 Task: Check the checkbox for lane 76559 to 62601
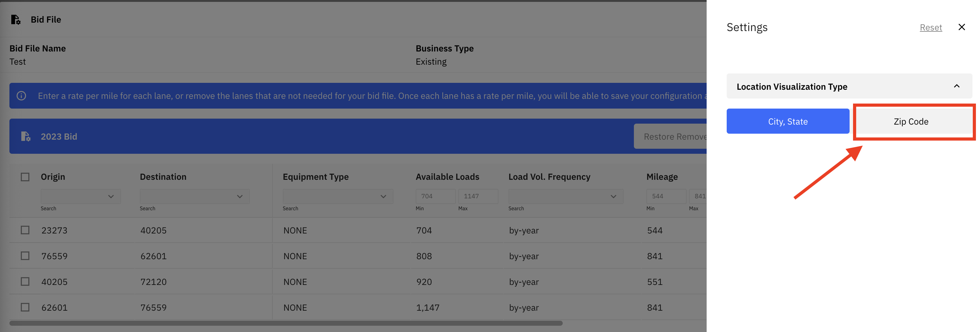(25, 255)
